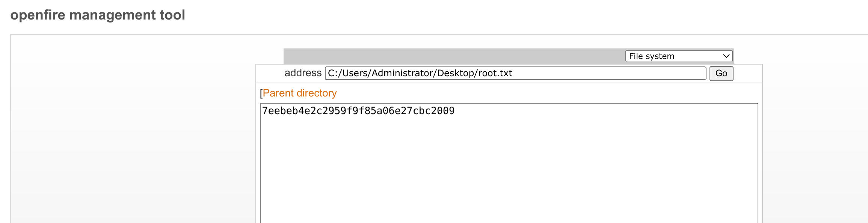Click the file contents text area

(509, 163)
